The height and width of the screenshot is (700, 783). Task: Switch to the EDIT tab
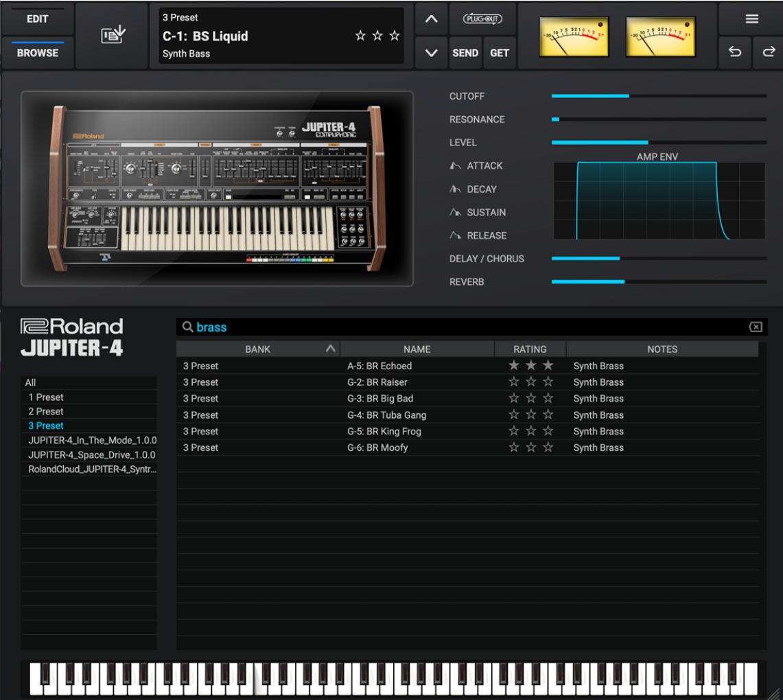(x=38, y=19)
